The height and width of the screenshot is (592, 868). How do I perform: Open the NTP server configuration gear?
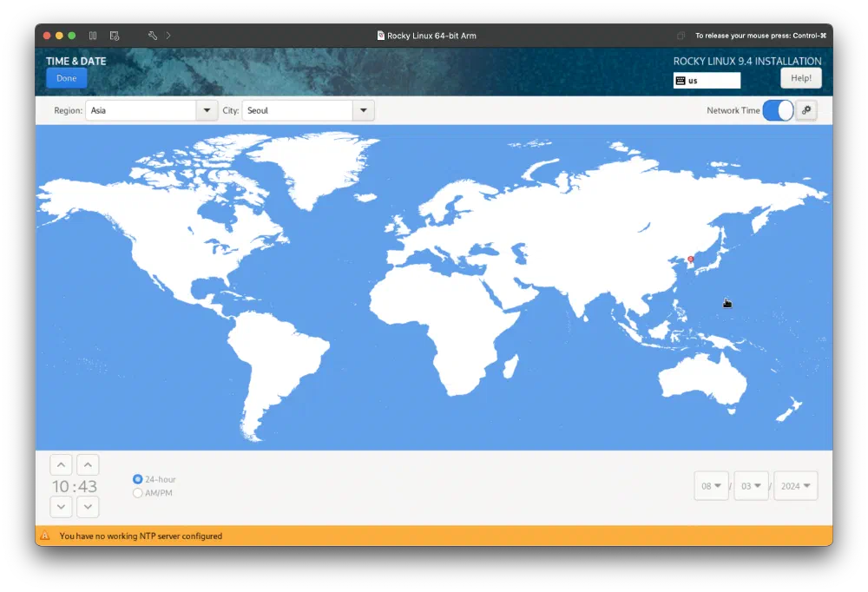tap(806, 110)
